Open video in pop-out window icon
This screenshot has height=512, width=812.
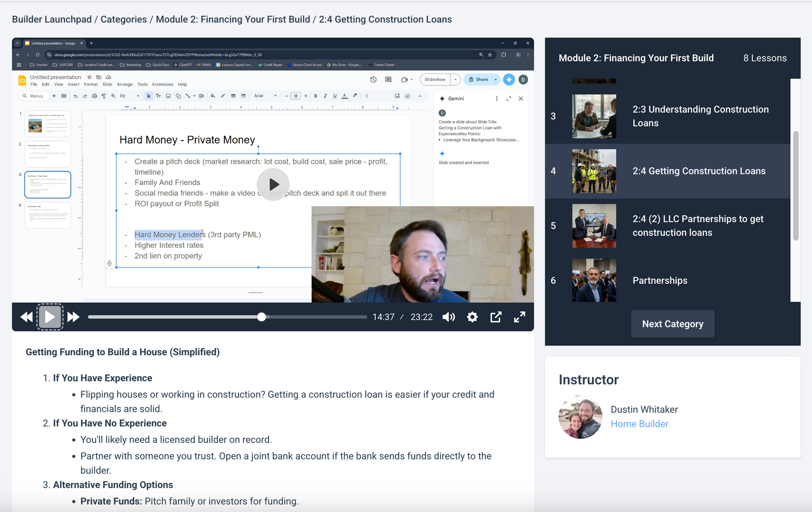(x=496, y=317)
